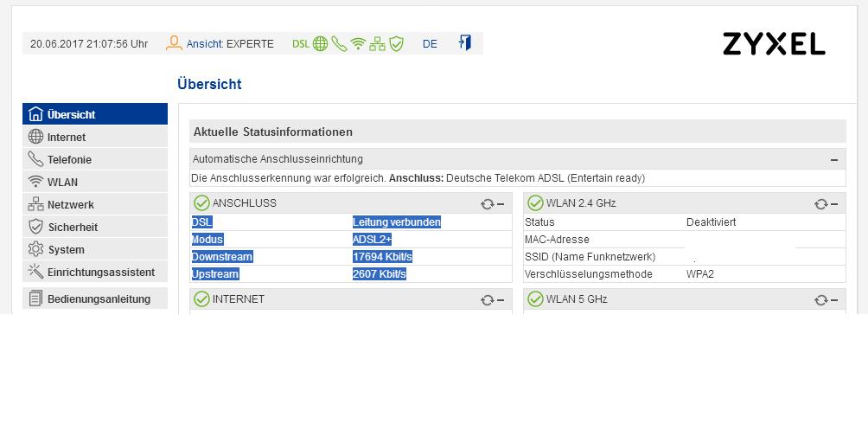Click the WiFi status icon in header

[x=358, y=44]
